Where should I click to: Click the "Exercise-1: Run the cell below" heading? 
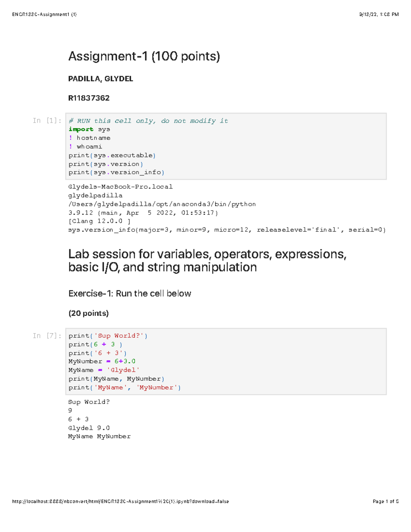pos(129,294)
